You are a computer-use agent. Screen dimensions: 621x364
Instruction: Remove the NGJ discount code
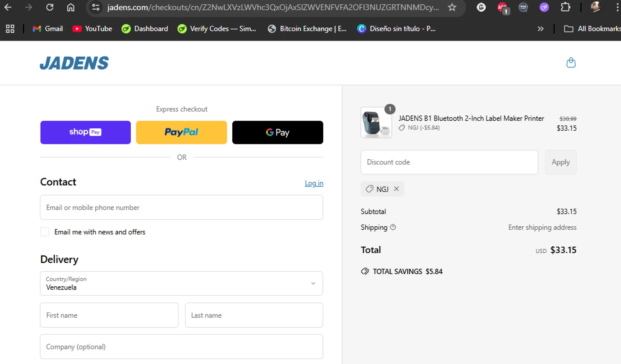tap(396, 189)
